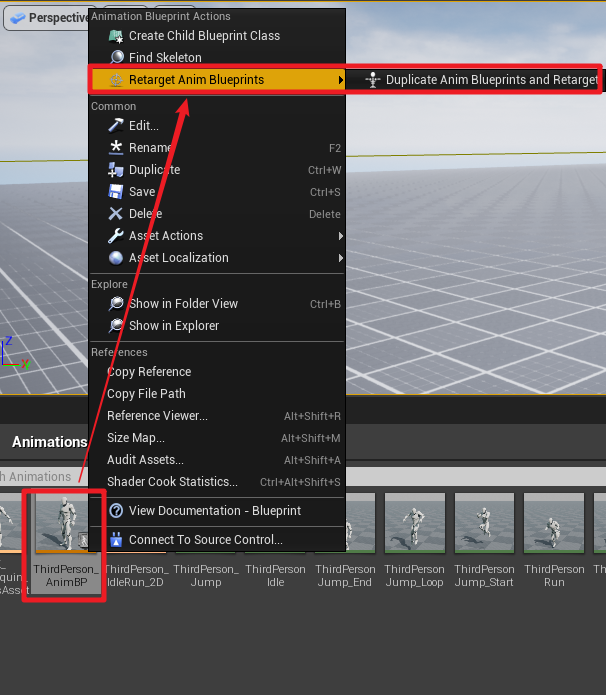Select View Documentation - Blueprint
This screenshot has height=695, width=606.
217,511
